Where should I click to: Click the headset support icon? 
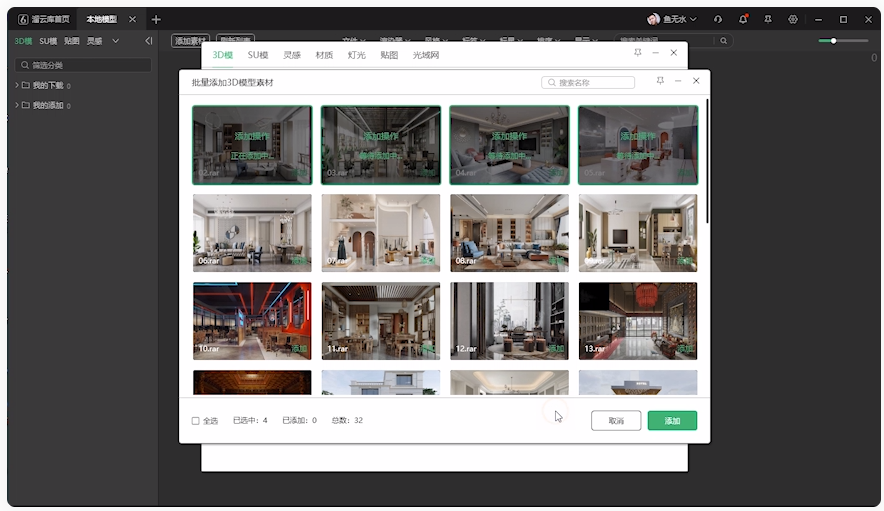point(718,19)
